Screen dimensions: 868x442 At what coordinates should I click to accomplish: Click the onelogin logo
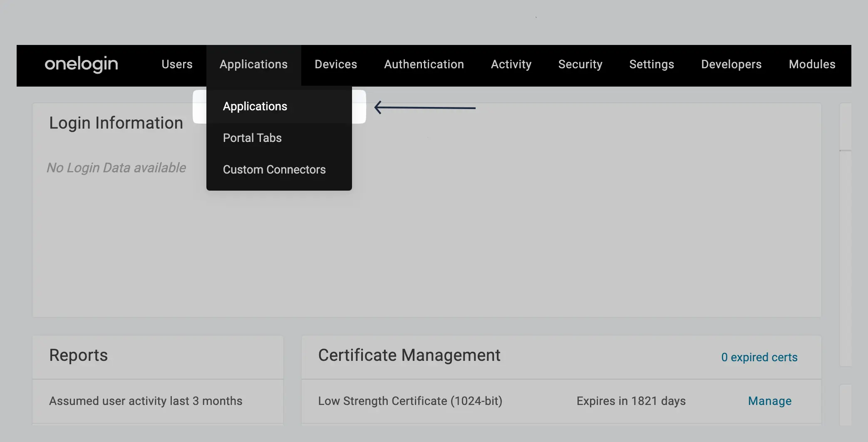81,65
